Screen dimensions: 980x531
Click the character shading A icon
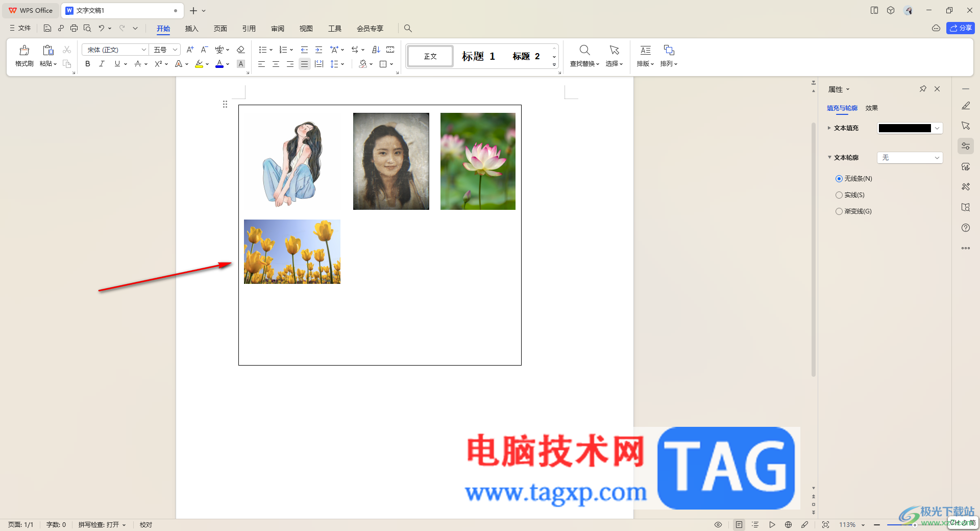coord(241,64)
